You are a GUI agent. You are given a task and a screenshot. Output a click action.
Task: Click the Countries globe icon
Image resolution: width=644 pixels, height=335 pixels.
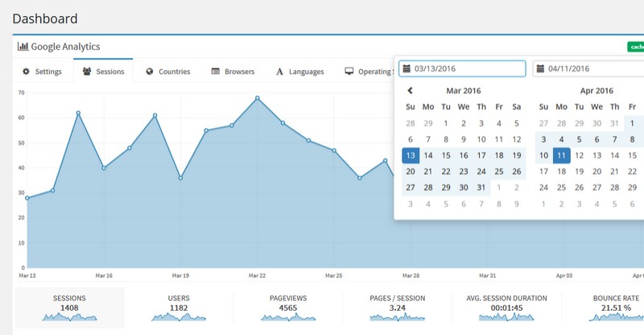(x=150, y=72)
